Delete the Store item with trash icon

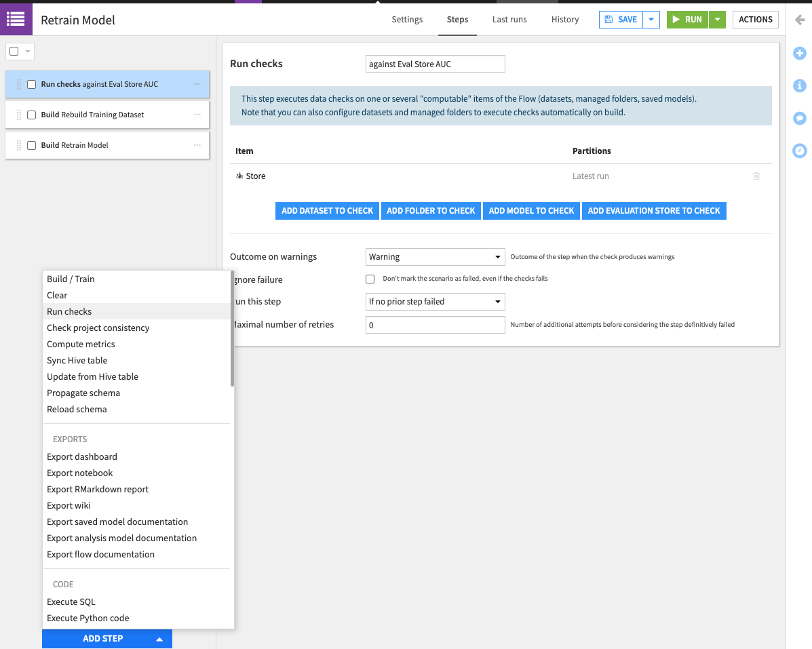coord(756,176)
